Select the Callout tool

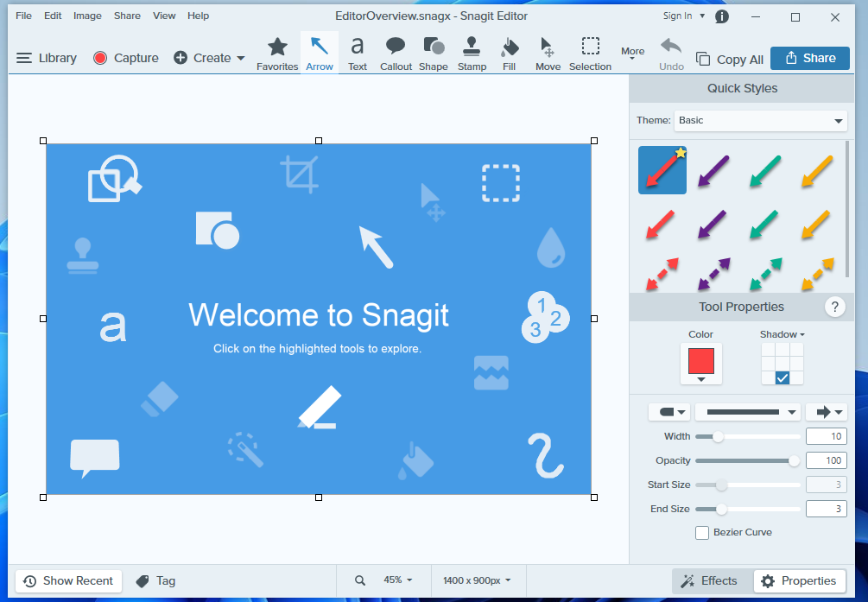point(396,54)
